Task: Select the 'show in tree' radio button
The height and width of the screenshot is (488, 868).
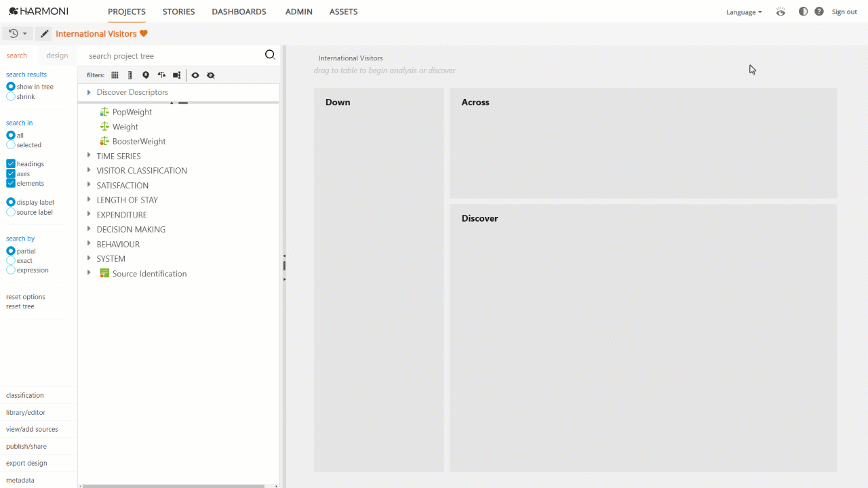Action: pyautogui.click(x=11, y=87)
